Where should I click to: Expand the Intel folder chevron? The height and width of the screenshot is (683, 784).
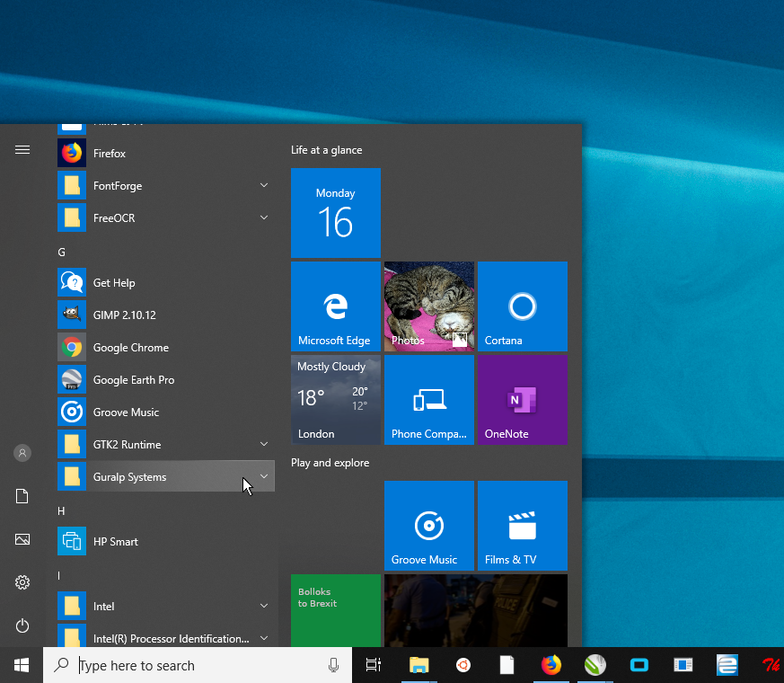pos(263,606)
